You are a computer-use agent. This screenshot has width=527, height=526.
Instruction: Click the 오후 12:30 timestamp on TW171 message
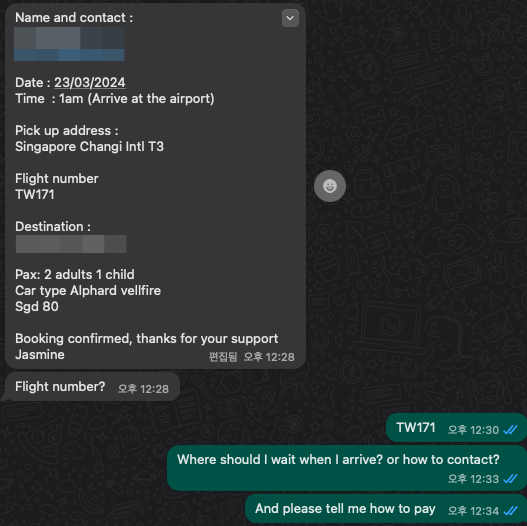point(474,430)
